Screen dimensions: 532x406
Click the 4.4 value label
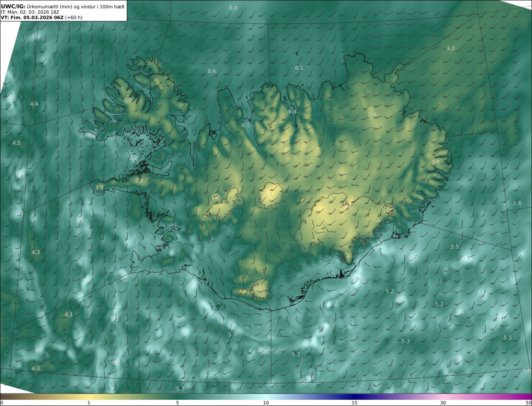click(x=34, y=104)
